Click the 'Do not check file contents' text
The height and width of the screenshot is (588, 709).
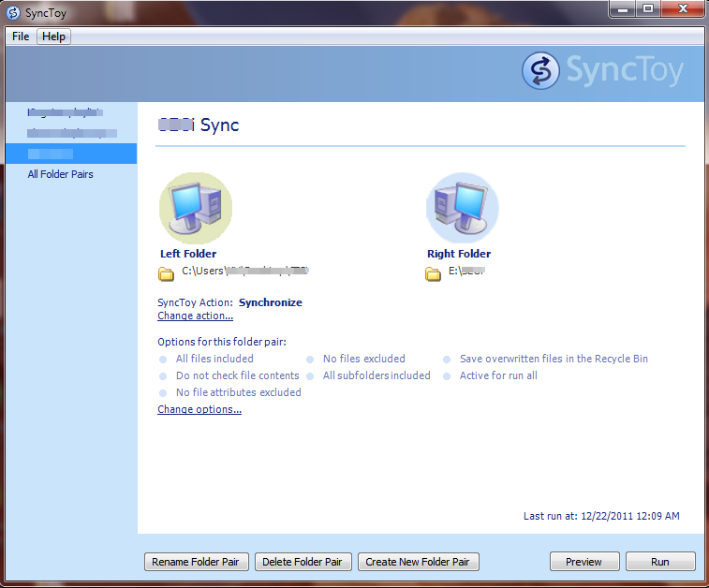pos(238,375)
